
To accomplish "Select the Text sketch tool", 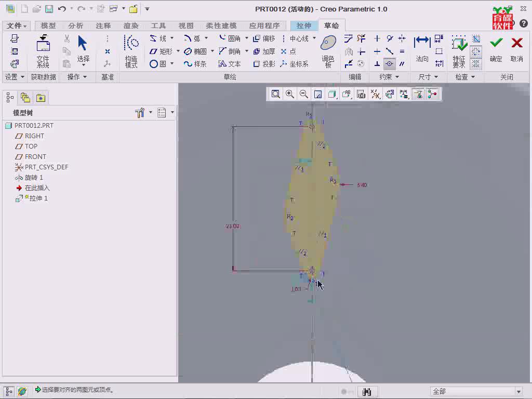I will (230, 64).
